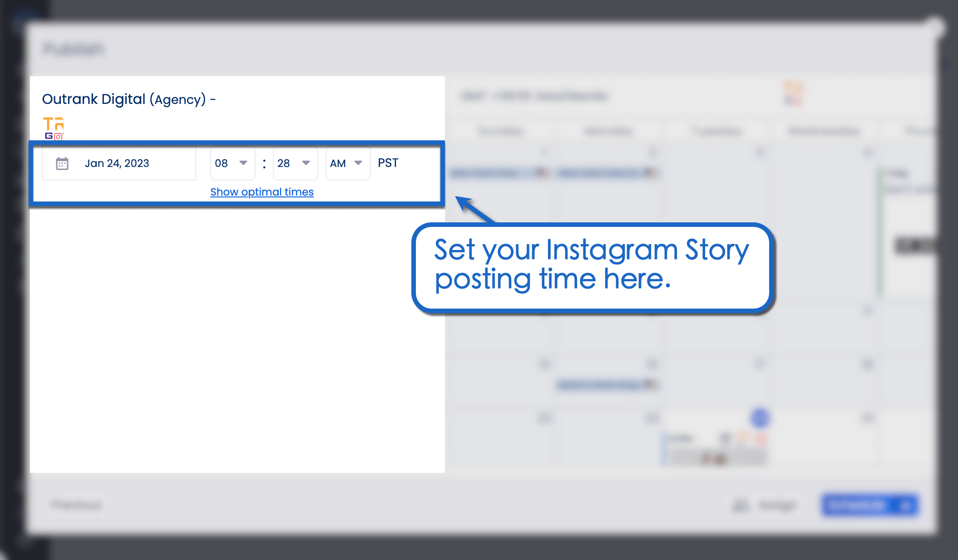Click the calendar icon to open date picker
Image resolution: width=958 pixels, height=560 pixels.
[63, 162]
